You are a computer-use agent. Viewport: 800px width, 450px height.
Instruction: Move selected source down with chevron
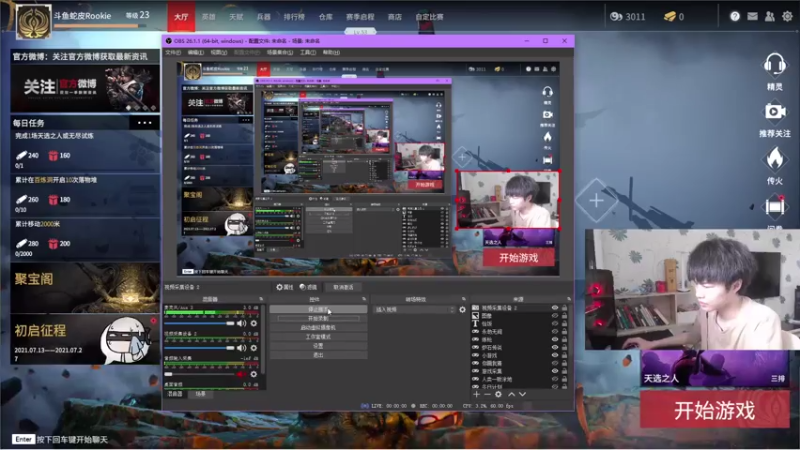coord(522,394)
